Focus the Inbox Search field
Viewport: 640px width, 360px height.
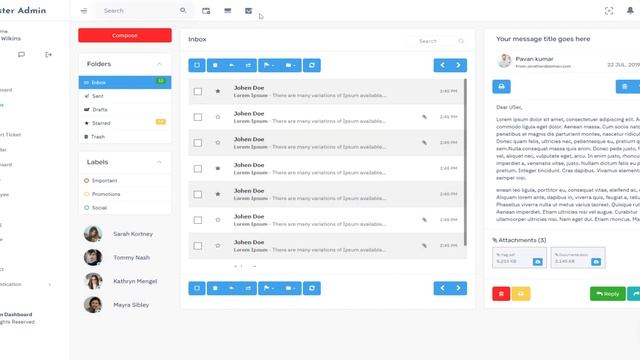click(x=436, y=41)
